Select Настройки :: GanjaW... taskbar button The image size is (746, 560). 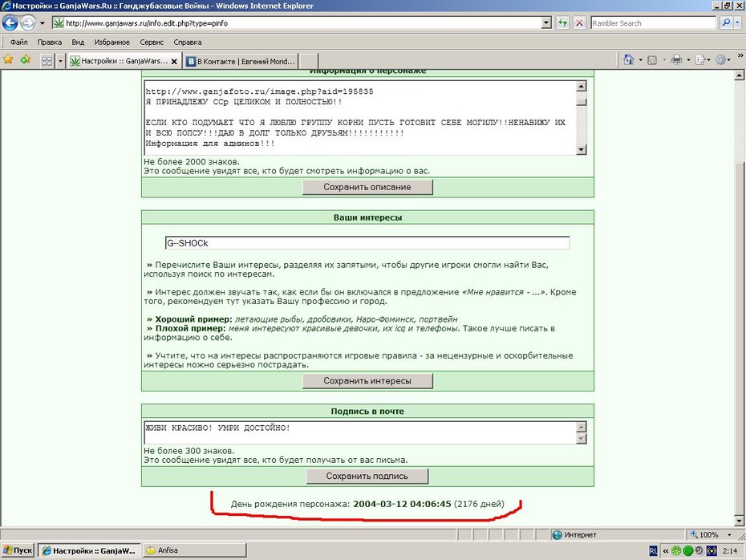point(89,550)
